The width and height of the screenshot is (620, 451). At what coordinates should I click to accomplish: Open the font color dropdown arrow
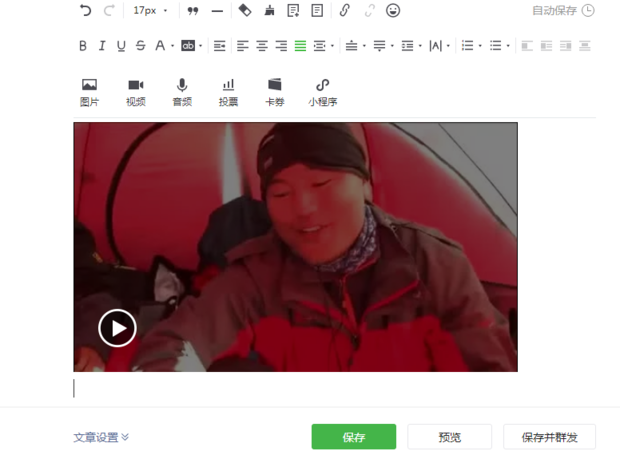point(172,46)
